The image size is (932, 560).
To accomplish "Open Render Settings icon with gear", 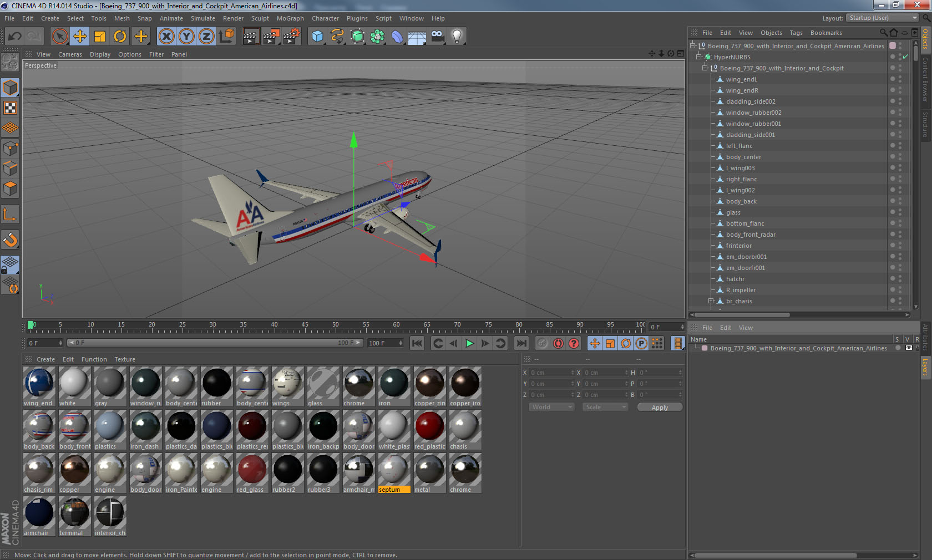I will [291, 37].
